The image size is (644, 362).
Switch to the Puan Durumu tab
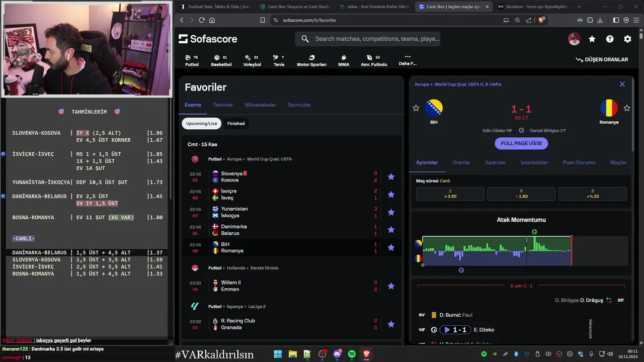(x=579, y=162)
